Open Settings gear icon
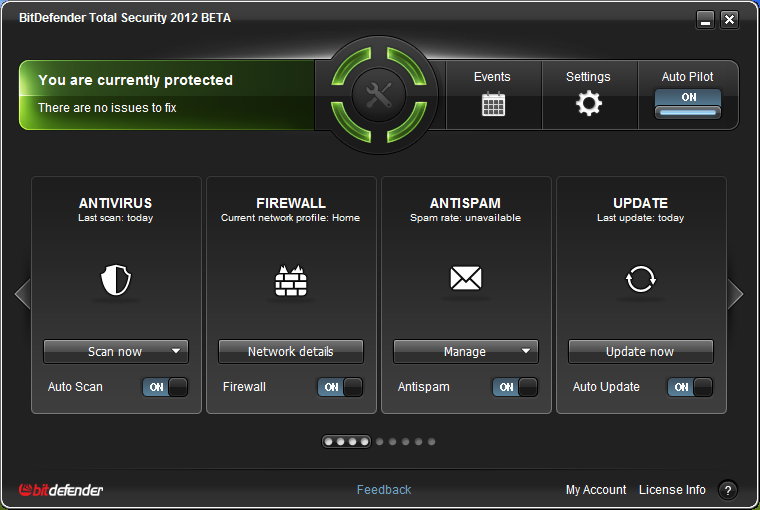The image size is (760, 510). click(x=589, y=103)
